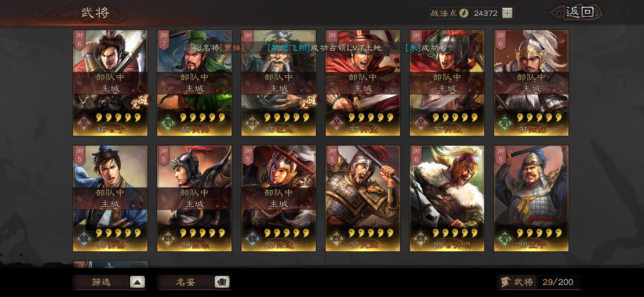
Task: Click the 战法点 flame coin icon
Action: click(x=464, y=13)
